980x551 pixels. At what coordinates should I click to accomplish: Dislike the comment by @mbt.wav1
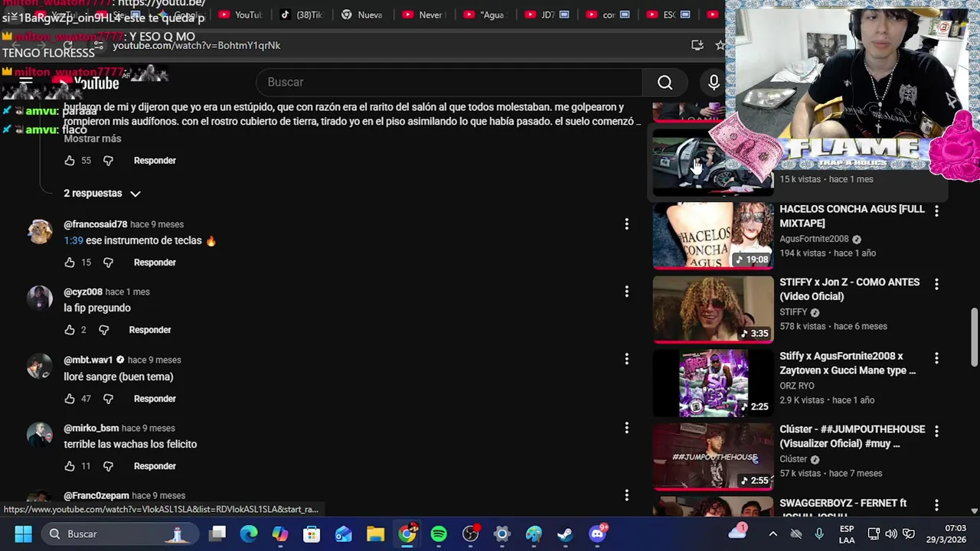[x=108, y=399]
